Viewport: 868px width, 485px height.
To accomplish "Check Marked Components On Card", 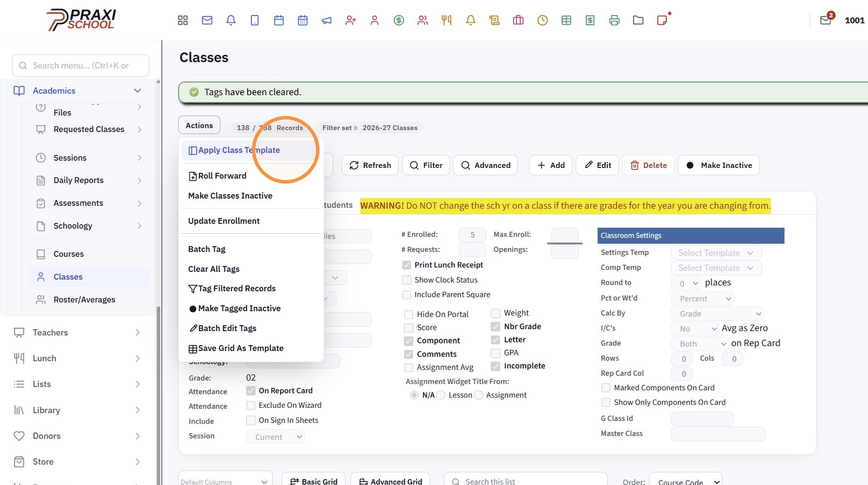I will tap(606, 388).
